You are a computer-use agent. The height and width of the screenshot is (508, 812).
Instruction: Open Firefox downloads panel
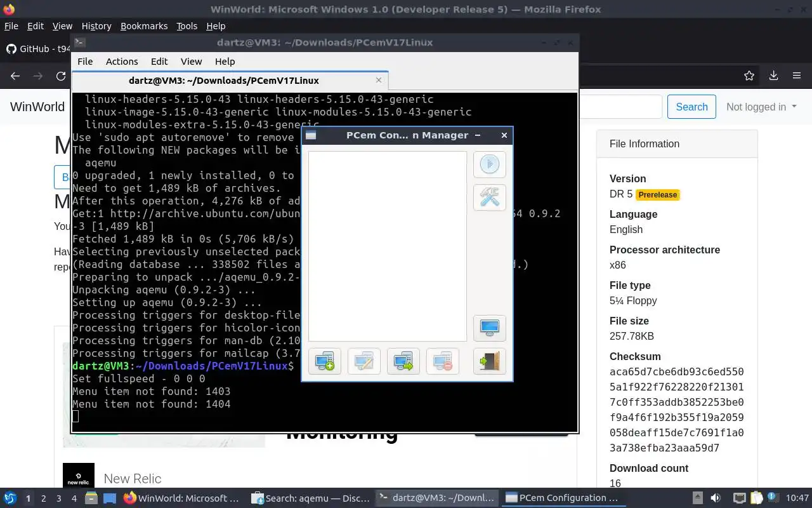pyautogui.click(x=773, y=76)
